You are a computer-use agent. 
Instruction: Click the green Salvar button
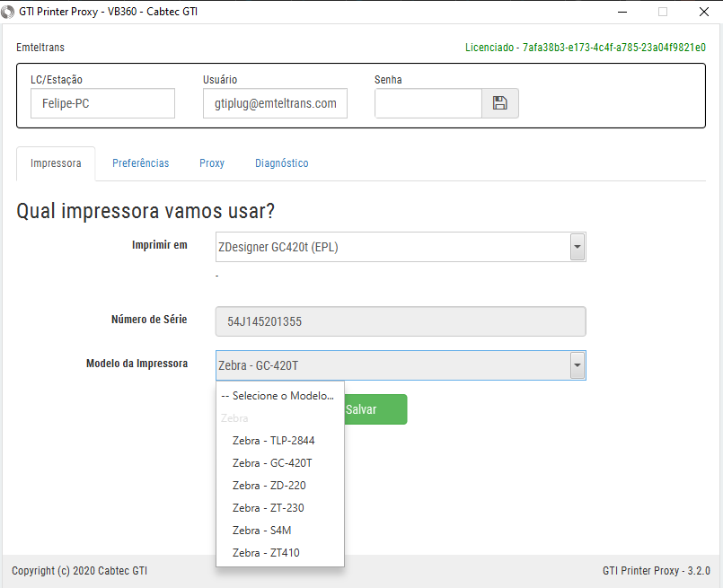pyautogui.click(x=375, y=409)
